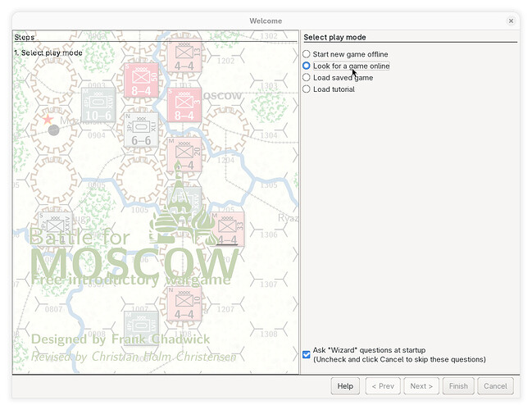Uncheck Ask Wizard questions at startup
This screenshot has height=410, width=532.
(307, 354)
